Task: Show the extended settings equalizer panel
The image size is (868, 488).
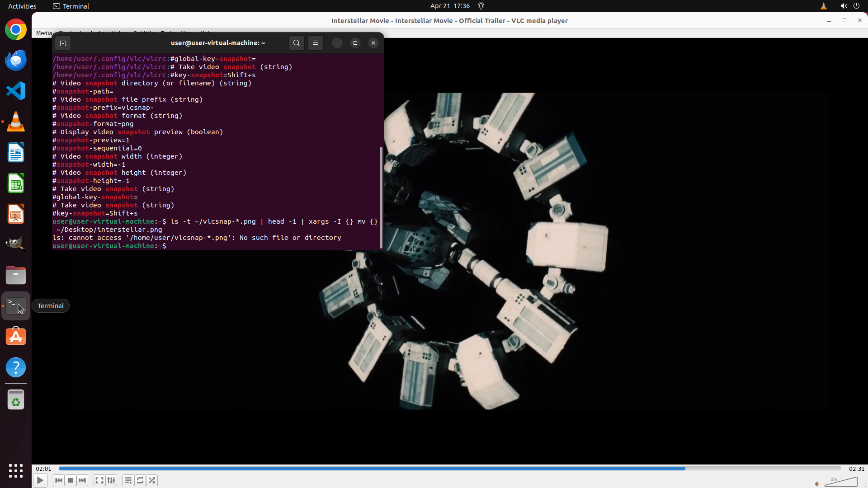Action: pos(111,480)
